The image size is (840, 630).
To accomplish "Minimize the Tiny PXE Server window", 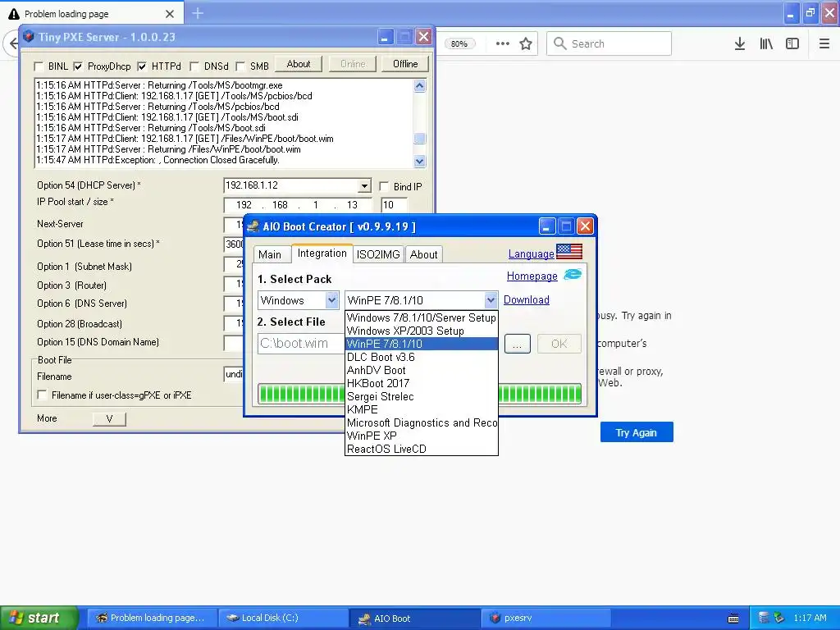I will point(385,37).
